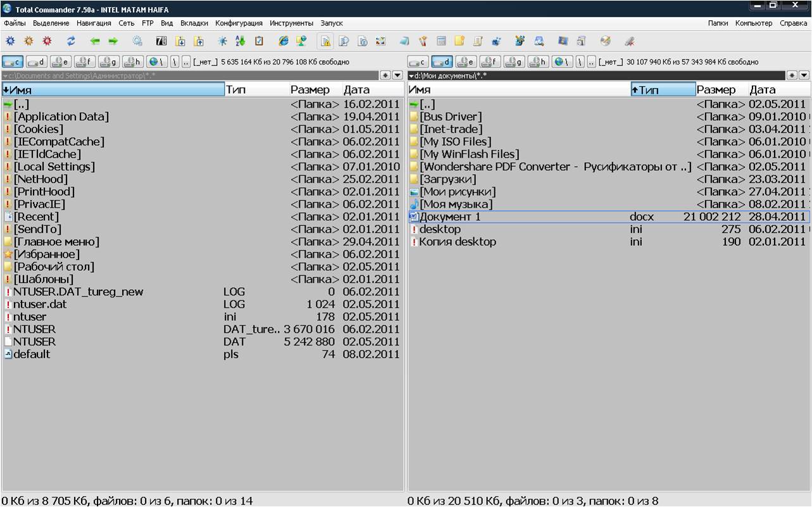The height and width of the screenshot is (507, 812).
Task: Switch left panel to drive f
Action: coord(85,62)
